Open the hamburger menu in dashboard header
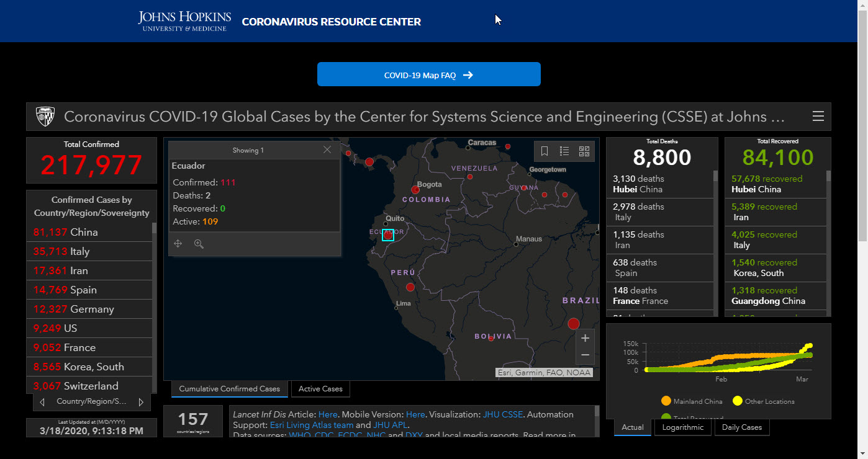Viewport: 868px width, 459px height. pos(818,117)
